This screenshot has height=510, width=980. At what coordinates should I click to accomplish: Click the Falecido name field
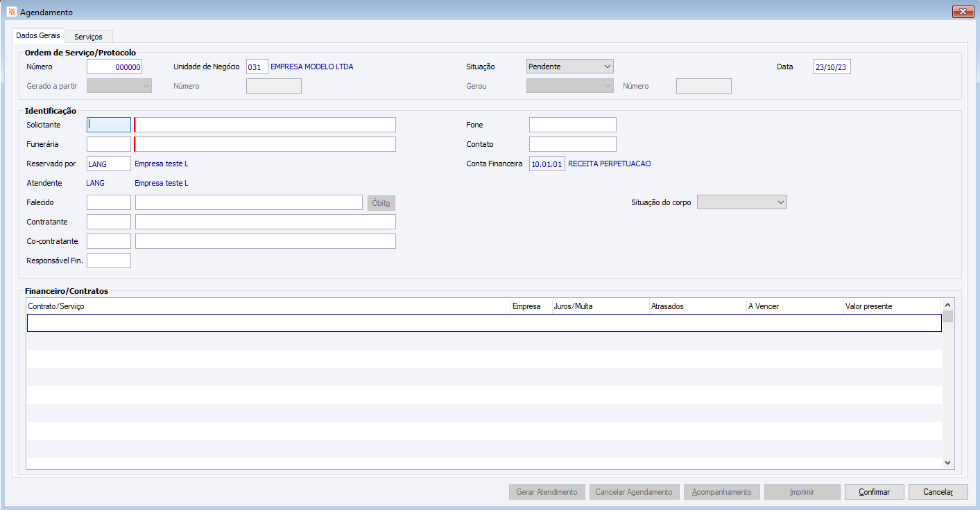[249, 202]
